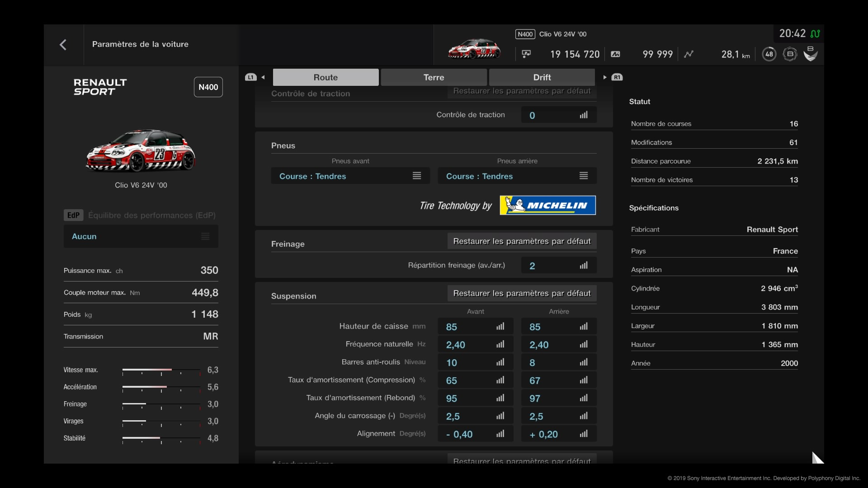
Task: Click Nombre de victoires value 13
Action: click(x=794, y=180)
